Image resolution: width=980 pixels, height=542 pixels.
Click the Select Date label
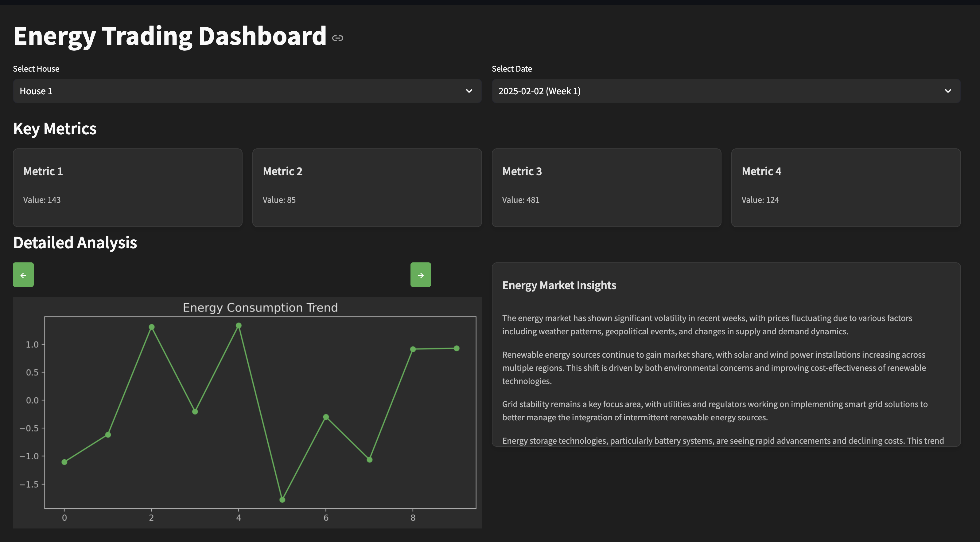pos(512,69)
